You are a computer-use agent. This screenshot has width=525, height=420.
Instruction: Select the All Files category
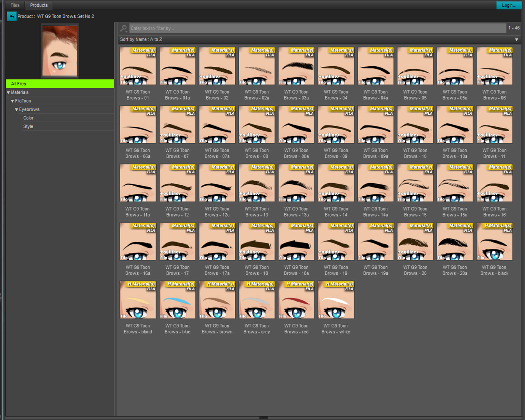tap(60, 84)
